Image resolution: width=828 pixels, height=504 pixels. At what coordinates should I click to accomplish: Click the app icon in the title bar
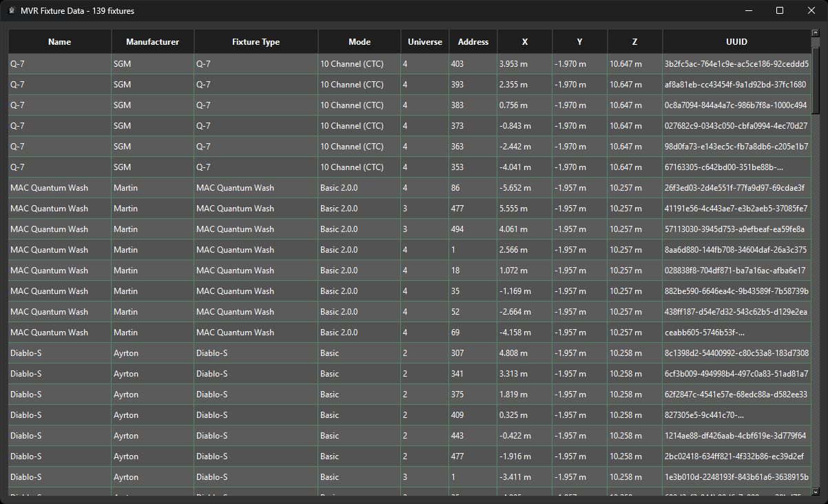pyautogui.click(x=11, y=10)
